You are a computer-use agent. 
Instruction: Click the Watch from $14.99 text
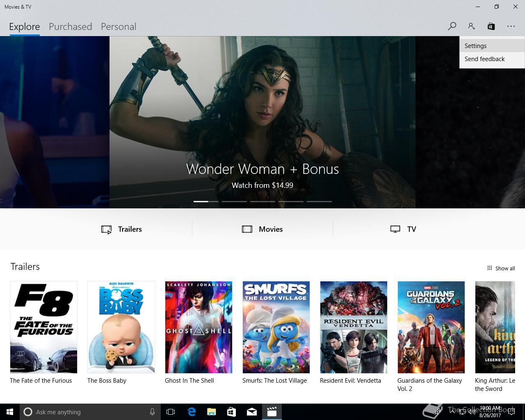click(262, 185)
